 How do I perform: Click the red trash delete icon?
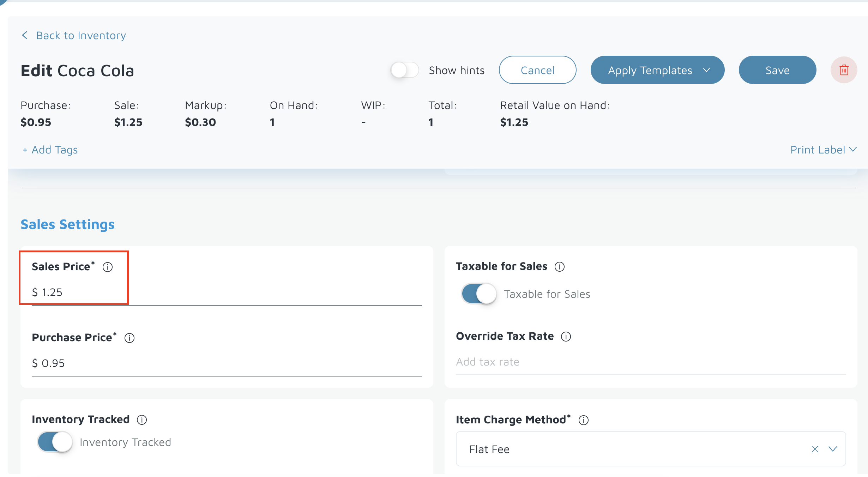(844, 70)
